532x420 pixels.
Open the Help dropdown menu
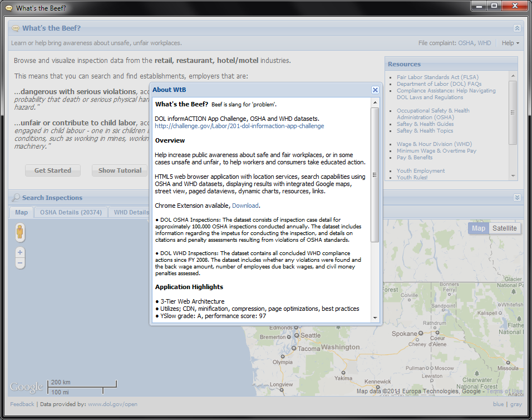click(x=510, y=43)
